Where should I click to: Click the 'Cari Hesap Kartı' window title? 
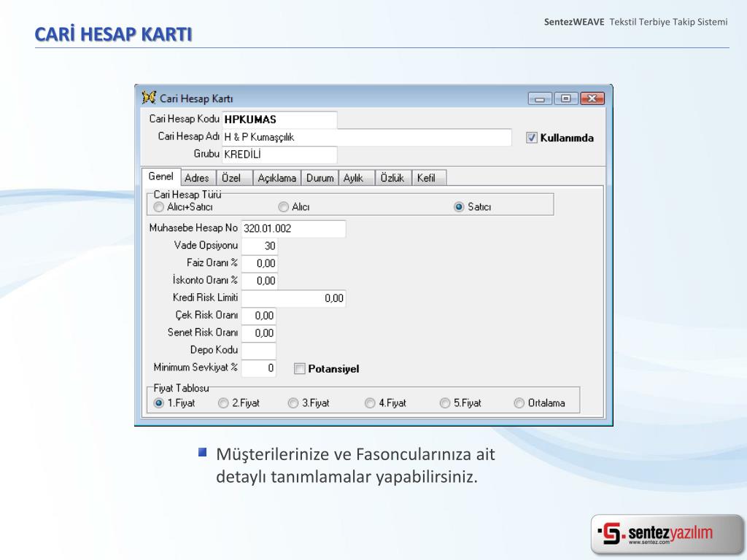coord(196,98)
